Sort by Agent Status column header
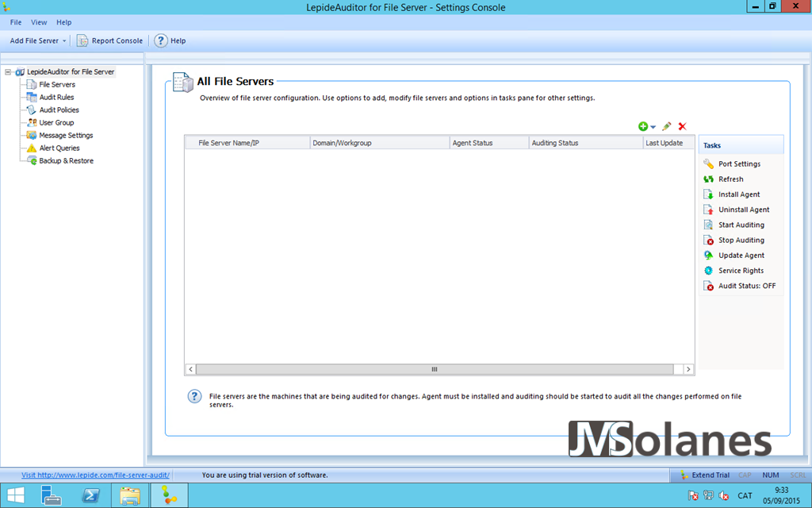812x508 pixels. point(489,143)
